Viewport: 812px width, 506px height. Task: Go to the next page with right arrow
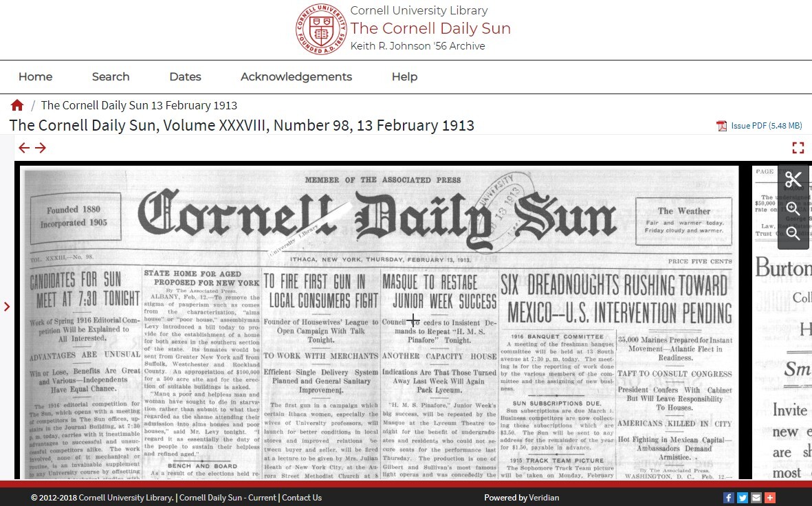pyautogui.click(x=41, y=147)
